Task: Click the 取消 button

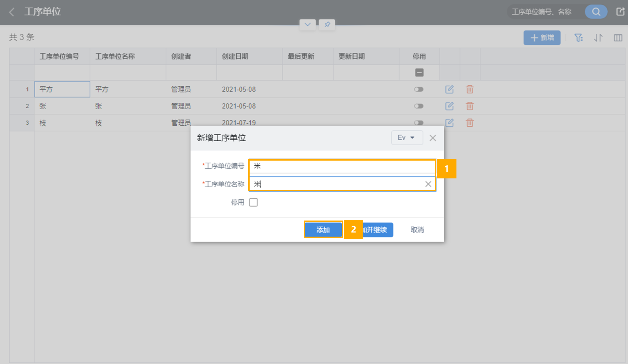Action: [x=417, y=230]
